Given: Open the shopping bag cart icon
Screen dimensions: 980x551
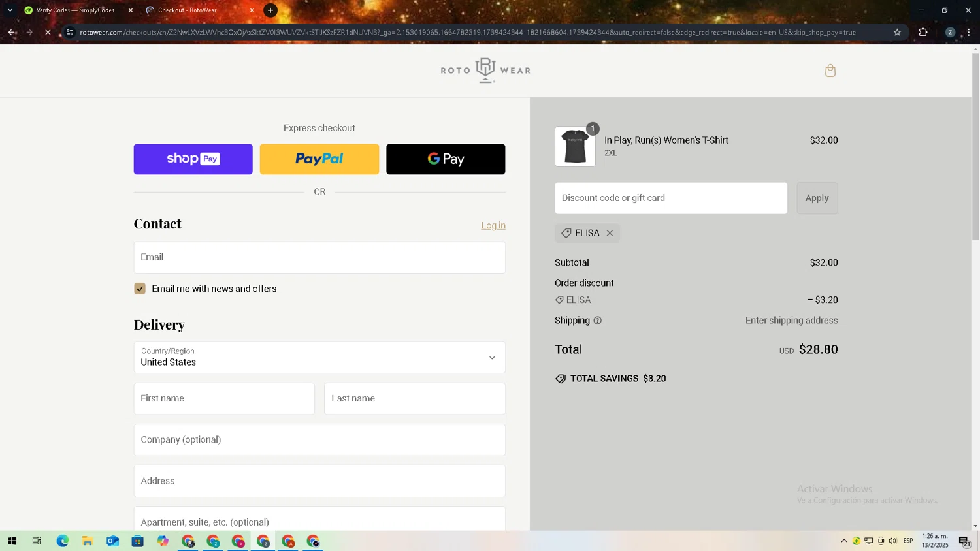Looking at the screenshot, I should [830, 71].
